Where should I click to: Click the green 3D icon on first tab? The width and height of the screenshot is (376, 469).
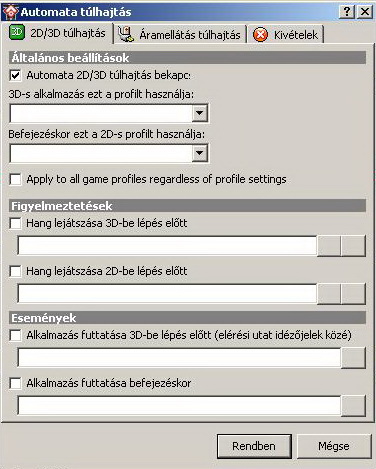(17, 32)
